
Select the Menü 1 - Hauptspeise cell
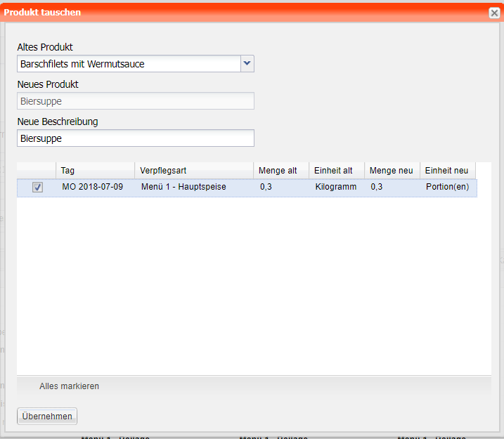183,188
